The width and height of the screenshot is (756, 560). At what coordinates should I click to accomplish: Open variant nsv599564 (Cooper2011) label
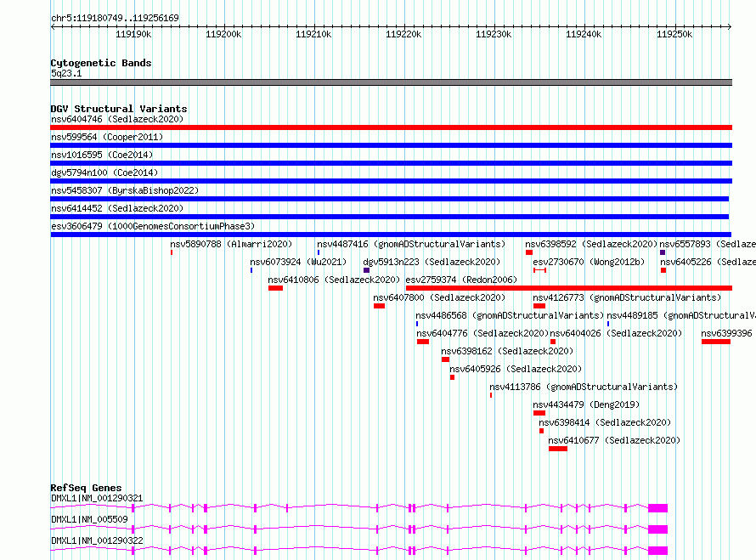(107, 137)
